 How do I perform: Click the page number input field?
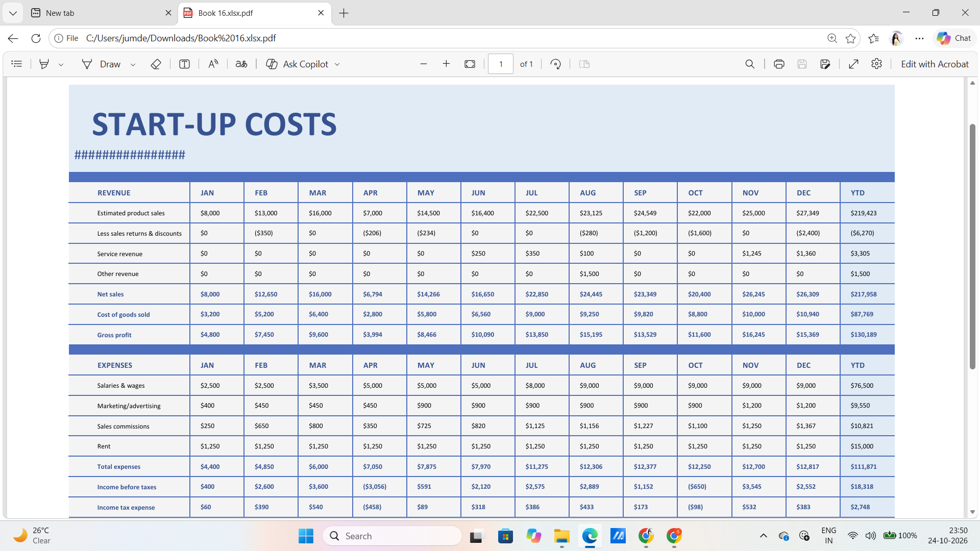pos(501,64)
